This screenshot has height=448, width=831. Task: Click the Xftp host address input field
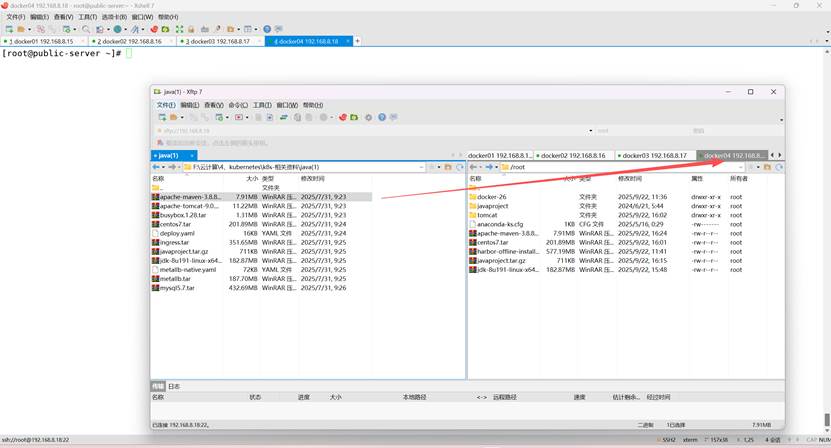pyautogui.click(x=374, y=130)
